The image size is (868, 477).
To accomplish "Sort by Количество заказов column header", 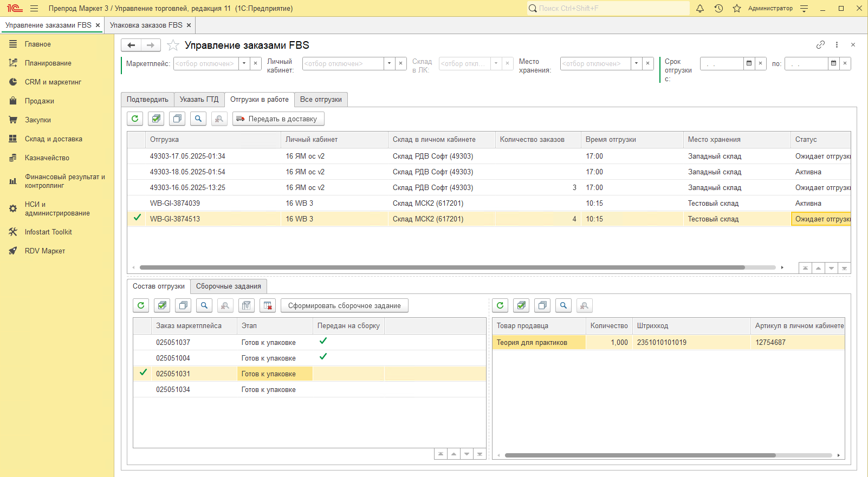I will [x=537, y=140].
